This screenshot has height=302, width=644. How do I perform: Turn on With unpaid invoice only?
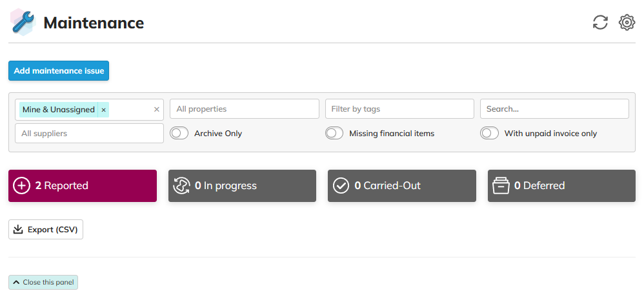pos(489,134)
